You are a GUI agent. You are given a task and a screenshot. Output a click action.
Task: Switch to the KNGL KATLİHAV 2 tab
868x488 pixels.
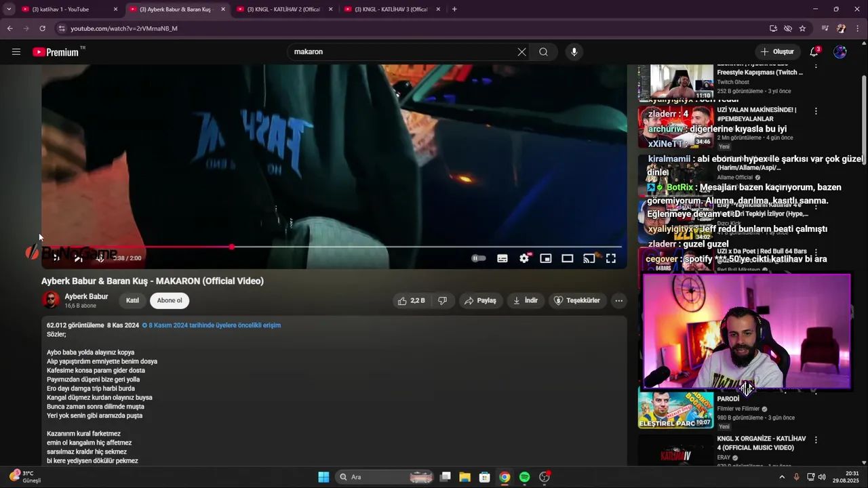pyautogui.click(x=283, y=9)
